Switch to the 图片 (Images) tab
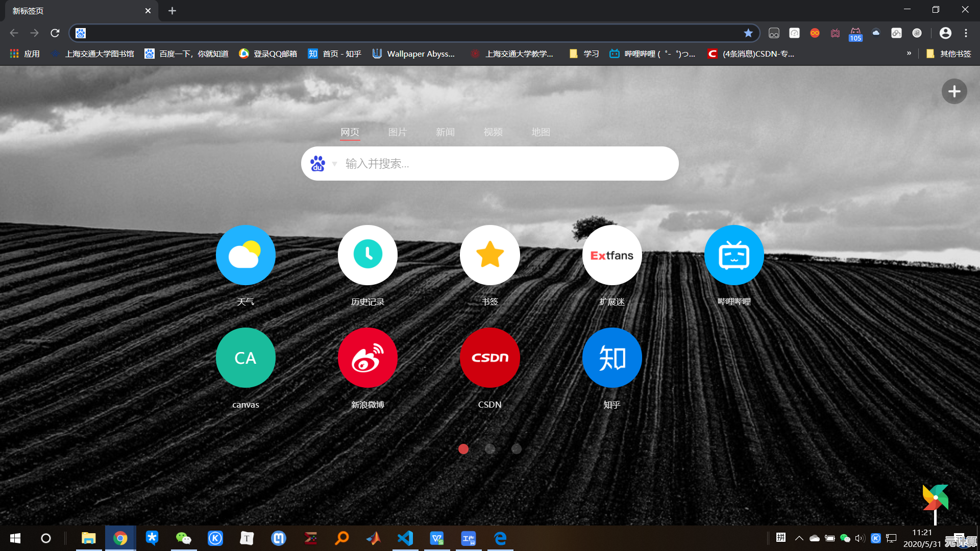The width and height of the screenshot is (980, 551). [398, 132]
